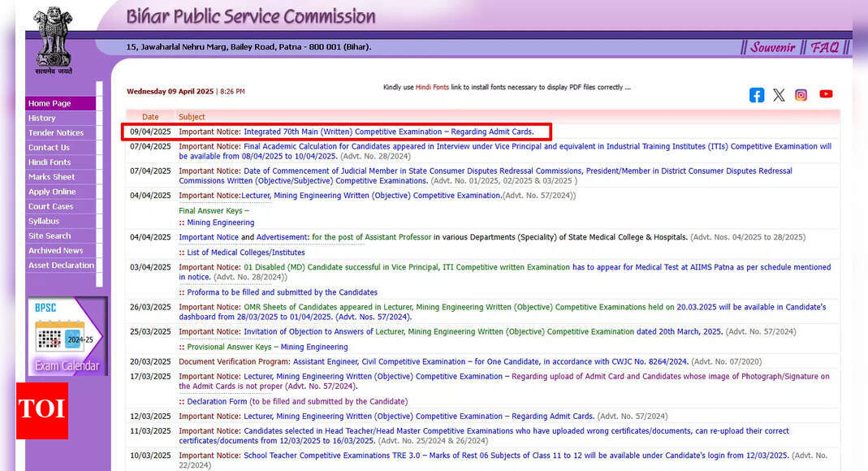Open the YouTube channel icon
868x471 pixels.
[x=826, y=94]
